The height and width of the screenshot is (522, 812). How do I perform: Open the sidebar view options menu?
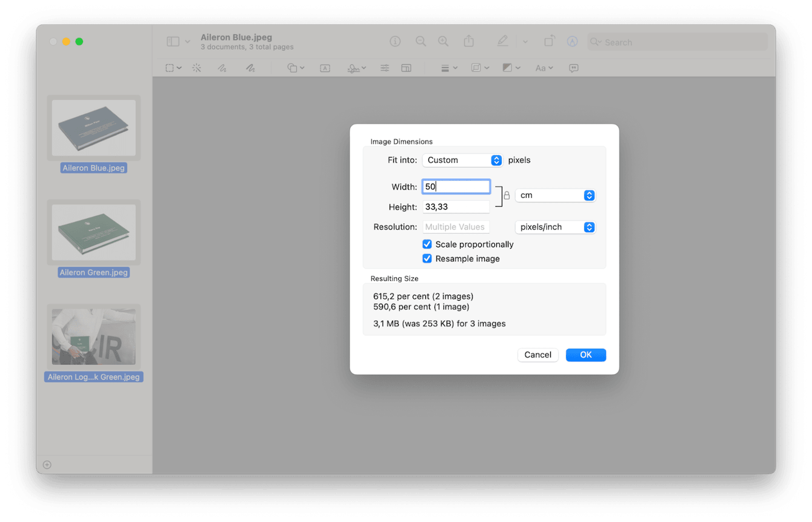pyautogui.click(x=178, y=42)
